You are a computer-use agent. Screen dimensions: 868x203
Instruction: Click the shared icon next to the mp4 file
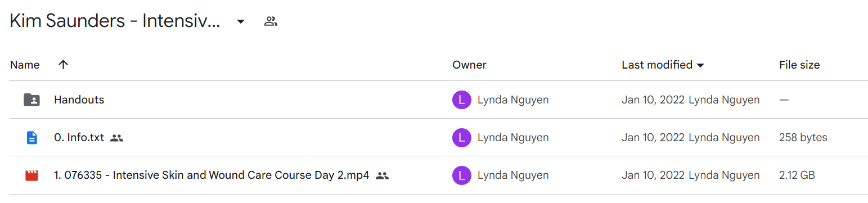pyautogui.click(x=382, y=175)
